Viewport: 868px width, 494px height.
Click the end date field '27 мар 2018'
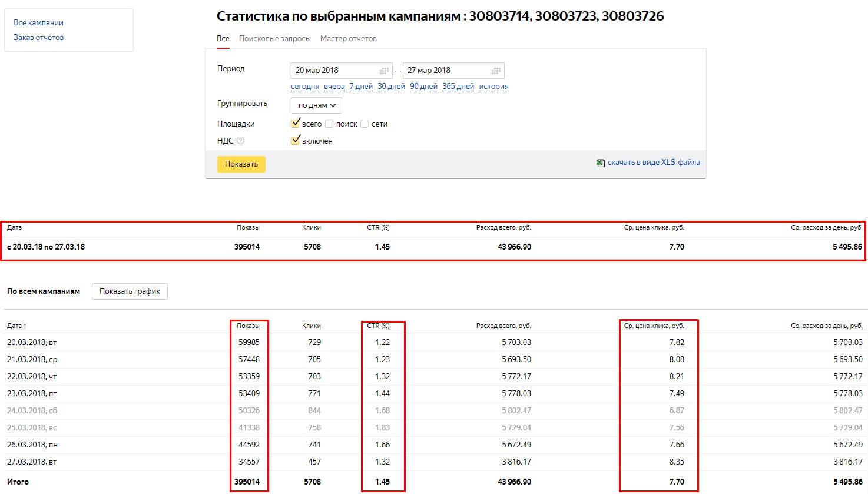pyautogui.click(x=453, y=71)
